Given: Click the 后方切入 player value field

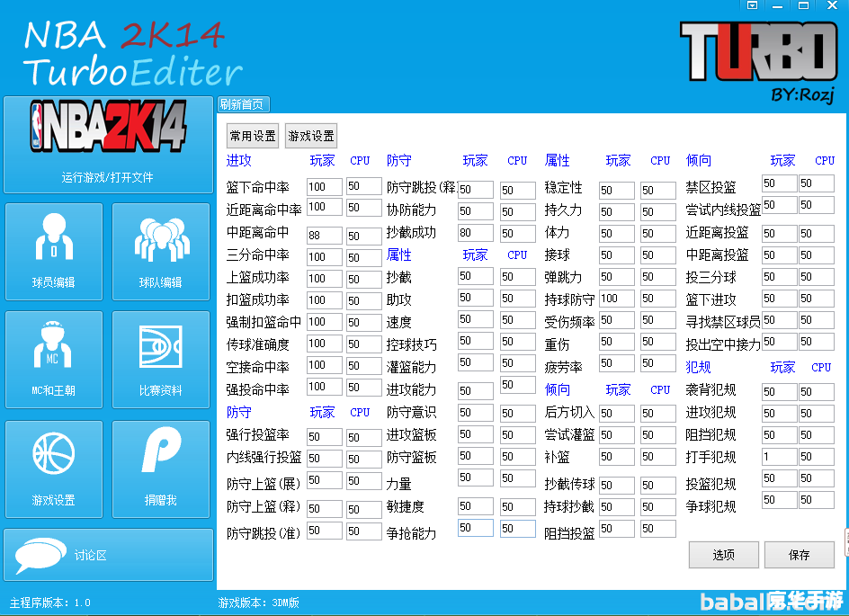Looking at the screenshot, I should pyautogui.click(x=617, y=413).
